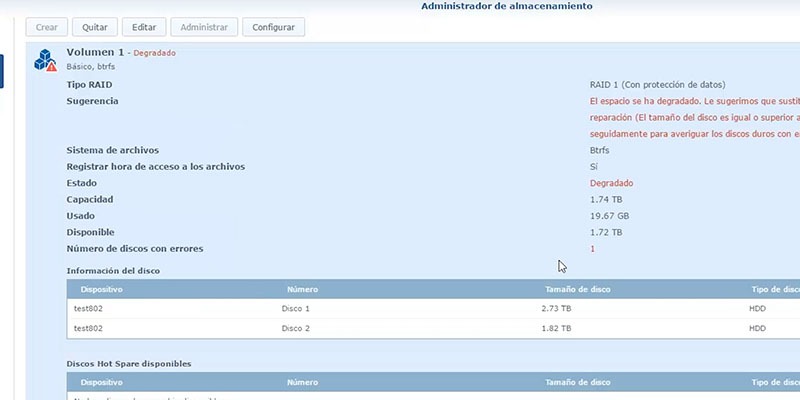Viewport: 800px width, 400px height.
Task: Click the 'Administrador de almacenamiento' window title
Action: tap(507, 6)
